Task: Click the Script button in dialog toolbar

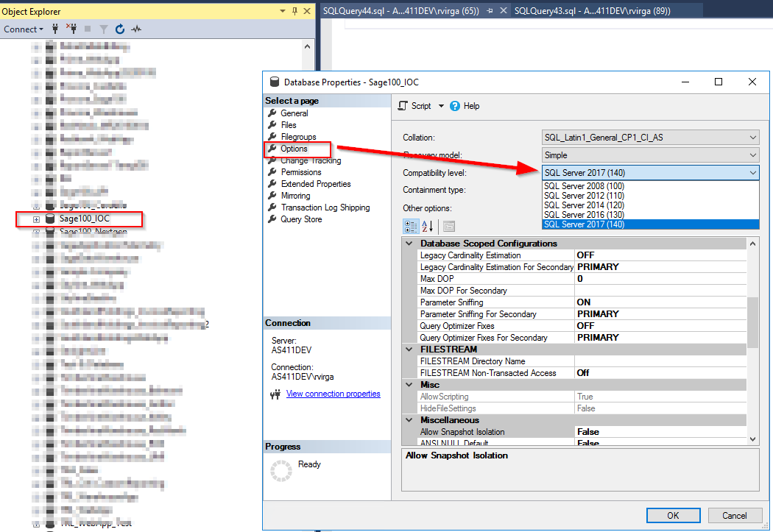Action: click(414, 106)
